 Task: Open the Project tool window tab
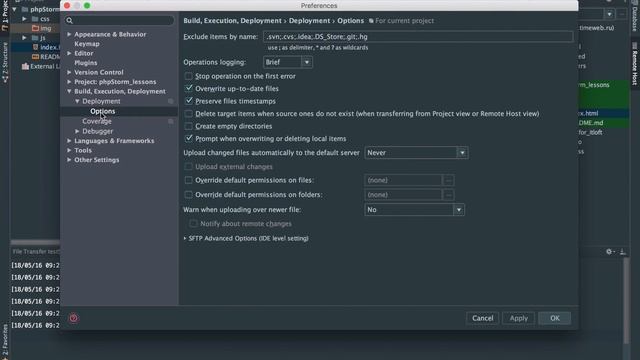5,15
